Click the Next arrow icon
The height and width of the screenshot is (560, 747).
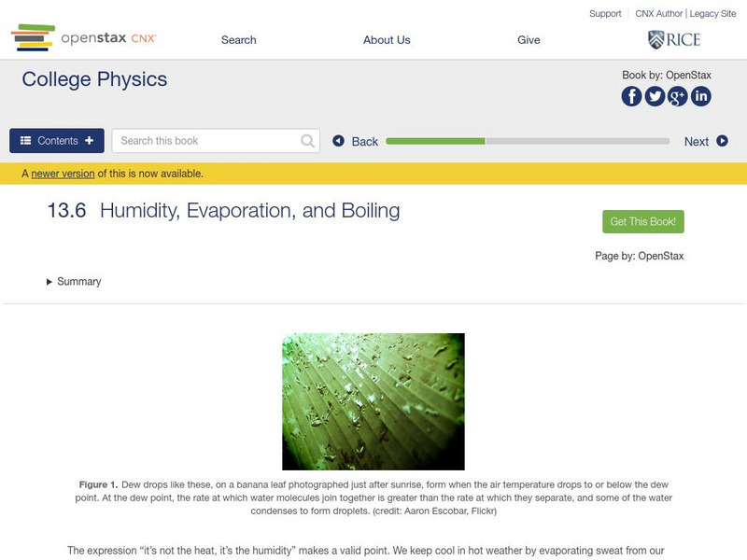click(722, 141)
